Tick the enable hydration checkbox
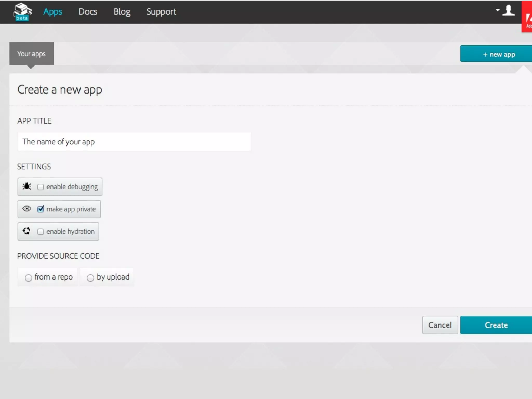This screenshot has height=399, width=532. click(41, 232)
